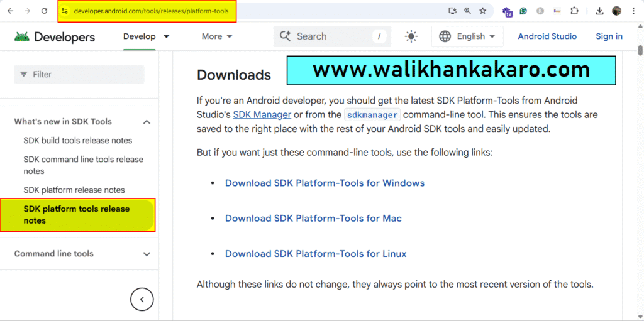Viewport: 644px width, 321px height.
Task: Click the URL in the address bar
Action: (x=151, y=11)
